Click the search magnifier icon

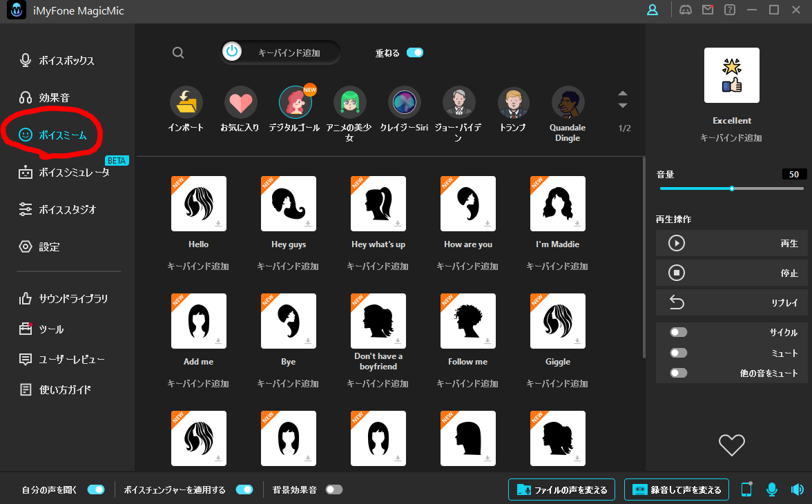(x=178, y=53)
